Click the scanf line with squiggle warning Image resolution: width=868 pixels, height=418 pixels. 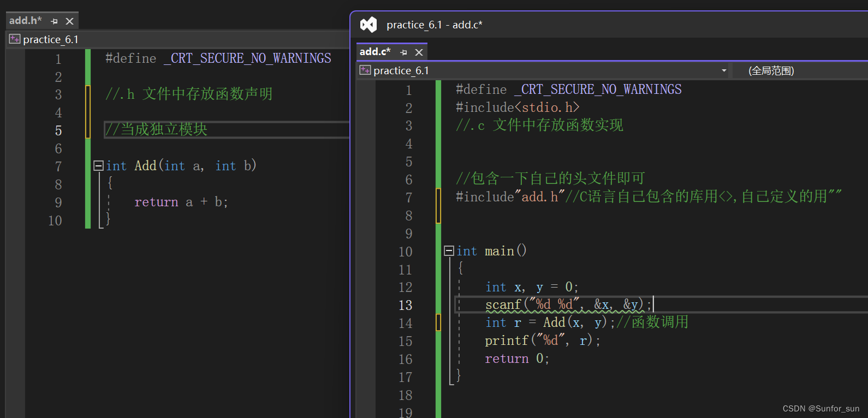point(568,304)
